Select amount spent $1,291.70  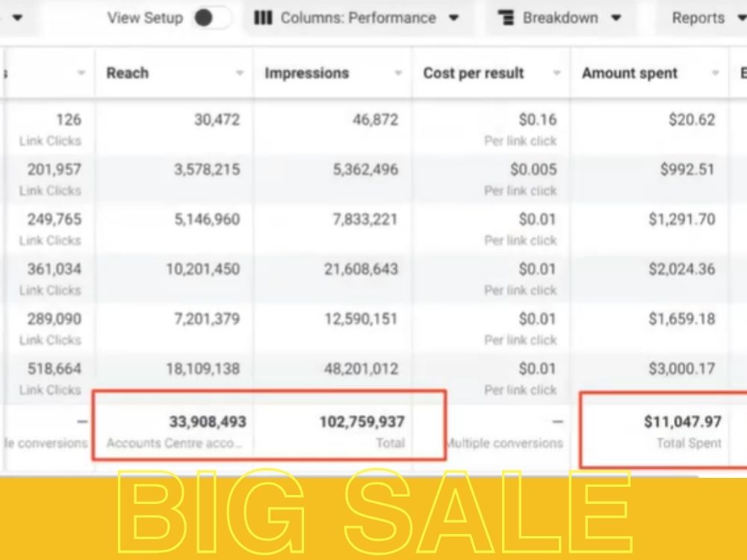[x=682, y=220]
